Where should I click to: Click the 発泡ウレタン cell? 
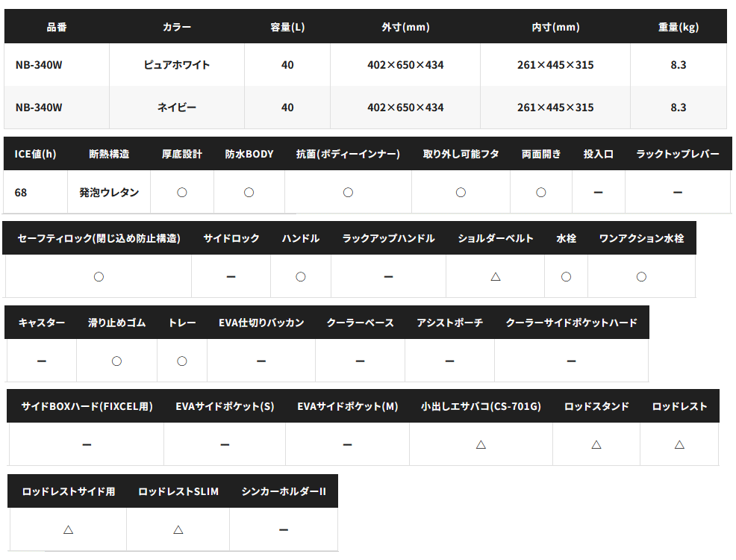(109, 193)
